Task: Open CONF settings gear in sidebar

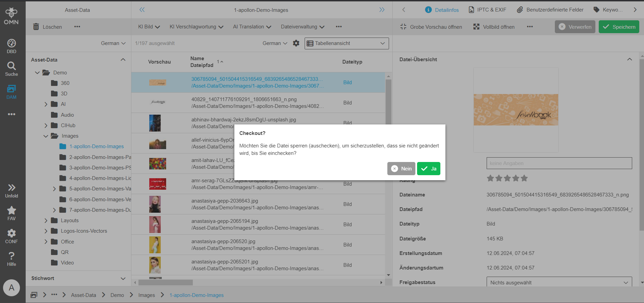Action: coord(11,236)
